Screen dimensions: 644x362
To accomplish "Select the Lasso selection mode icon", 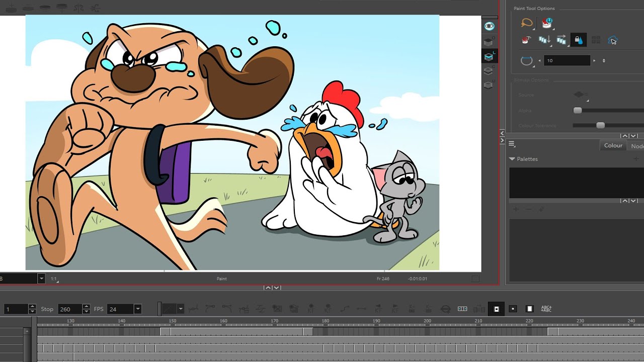I will (527, 23).
